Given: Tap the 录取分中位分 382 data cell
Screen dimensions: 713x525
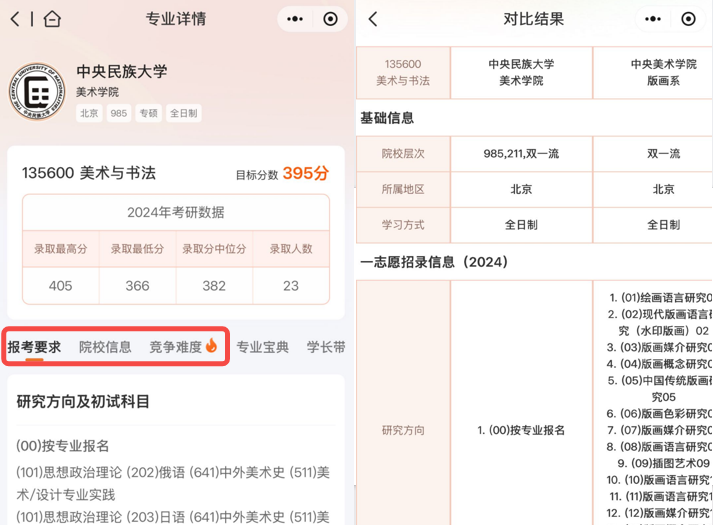Looking at the screenshot, I should click(x=214, y=285).
